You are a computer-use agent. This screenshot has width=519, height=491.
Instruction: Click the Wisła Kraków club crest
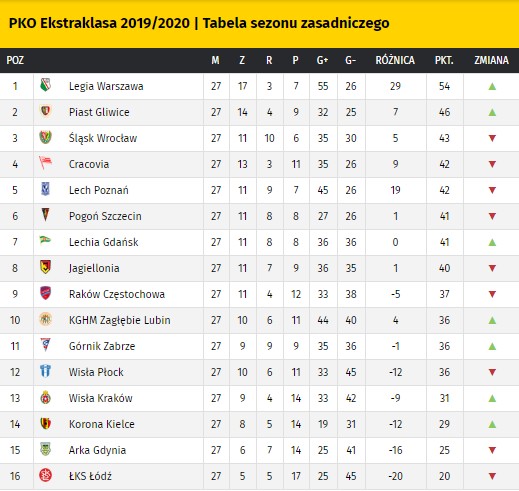46,397
